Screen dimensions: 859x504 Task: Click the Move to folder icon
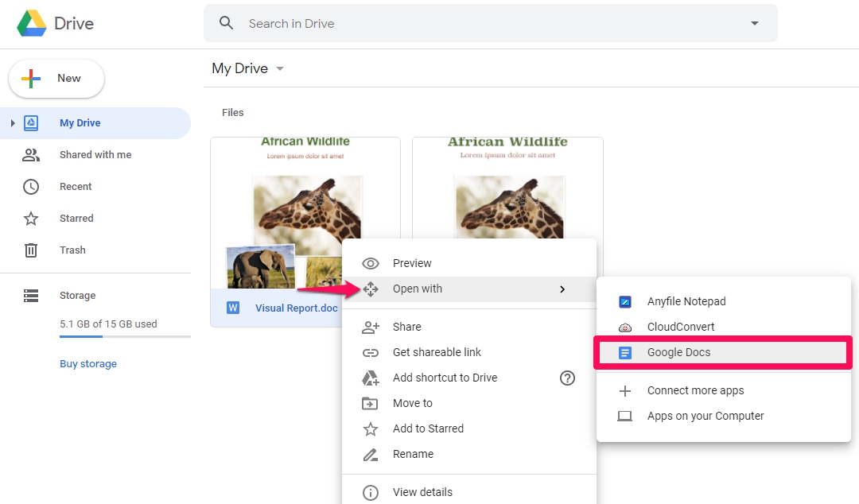(x=371, y=403)
